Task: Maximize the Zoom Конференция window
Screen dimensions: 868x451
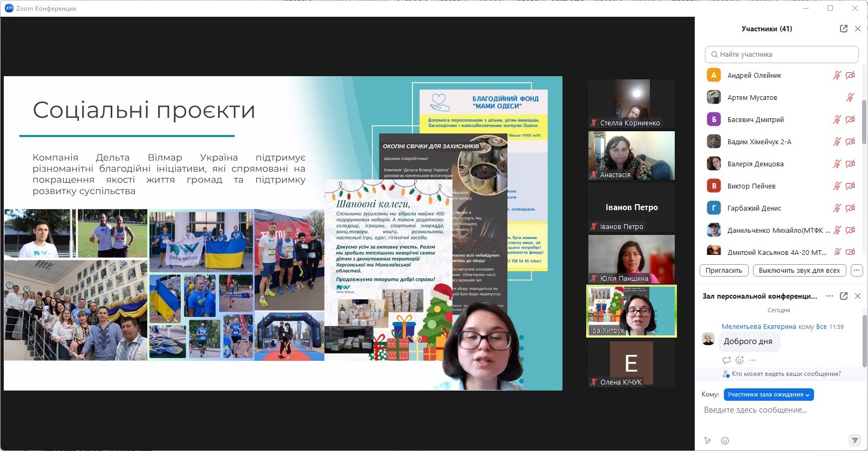Action: coord(830,8)
